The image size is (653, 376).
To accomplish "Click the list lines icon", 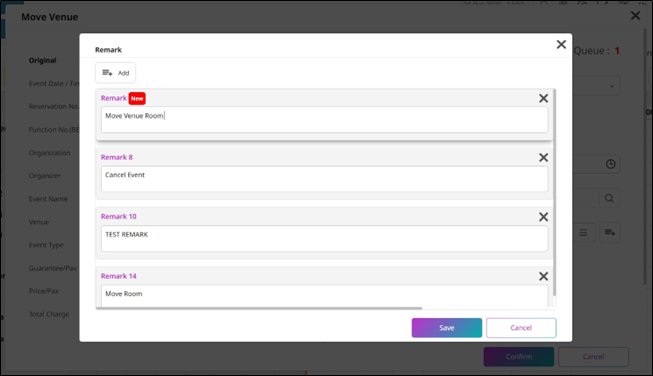I will [583, 232].
